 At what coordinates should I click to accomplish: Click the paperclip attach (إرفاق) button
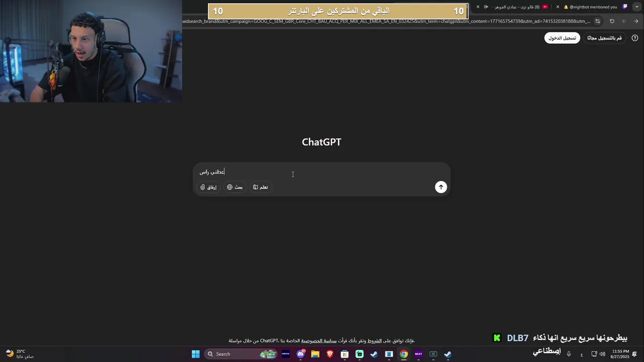(208, 187)
